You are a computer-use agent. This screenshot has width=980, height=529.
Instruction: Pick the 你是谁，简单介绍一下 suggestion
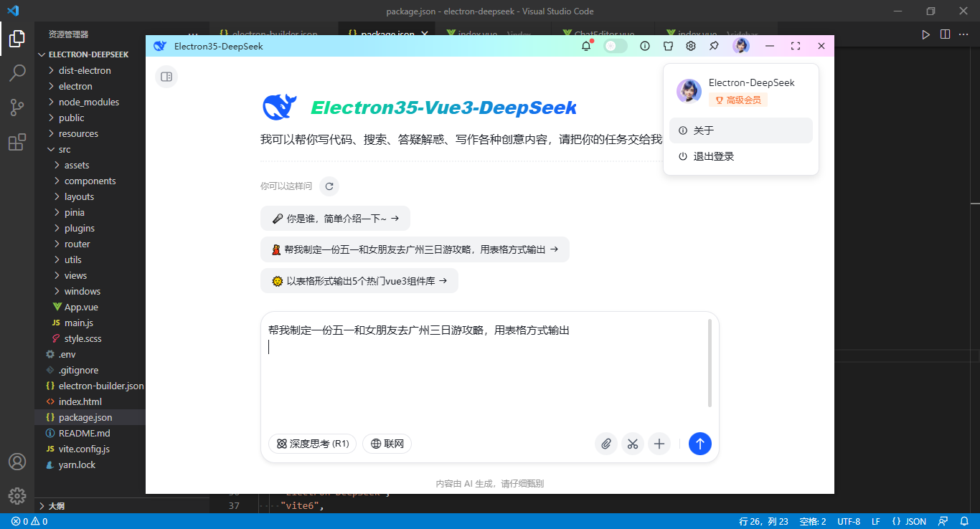(x=335, y=219)
